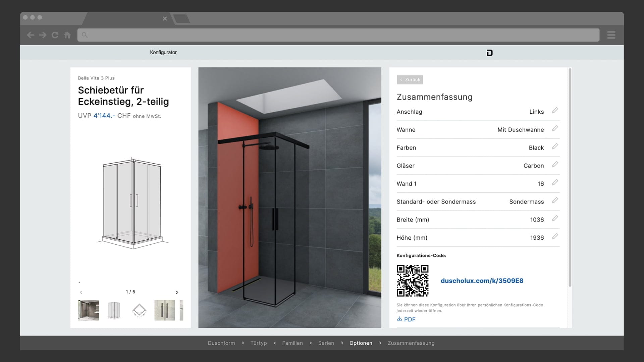Click the summary panel scrollbar
Image resolution: width=644 pixels, height=362 pixels.
tap(570, 178)
